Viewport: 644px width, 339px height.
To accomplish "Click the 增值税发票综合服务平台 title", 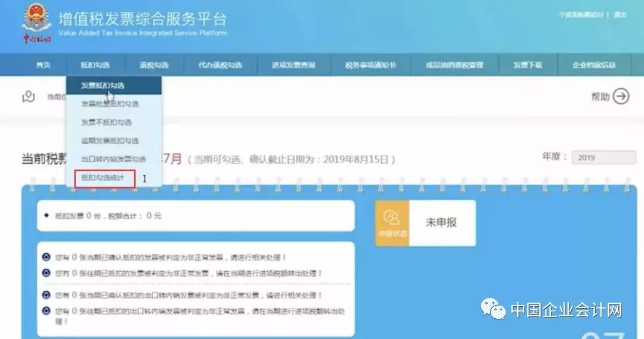I will coord(143,19).
